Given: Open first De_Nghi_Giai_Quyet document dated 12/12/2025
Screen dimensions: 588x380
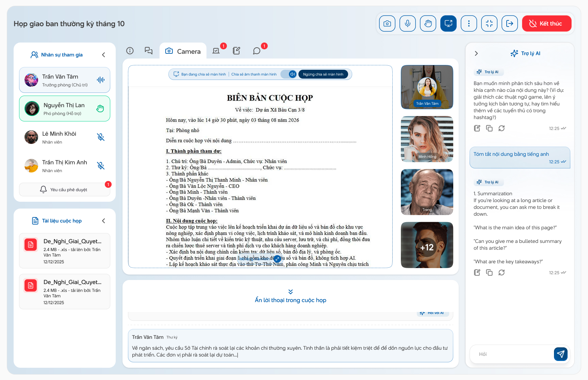Looking at the screenshot, I should tap(65, 251).
